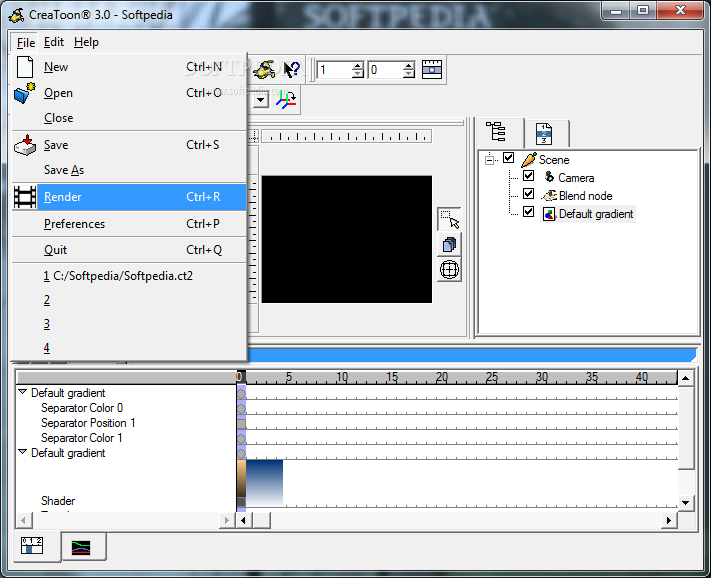Click the CreaToon mascot toolbar icon
The image size is (711, 578).
[264, 69]
